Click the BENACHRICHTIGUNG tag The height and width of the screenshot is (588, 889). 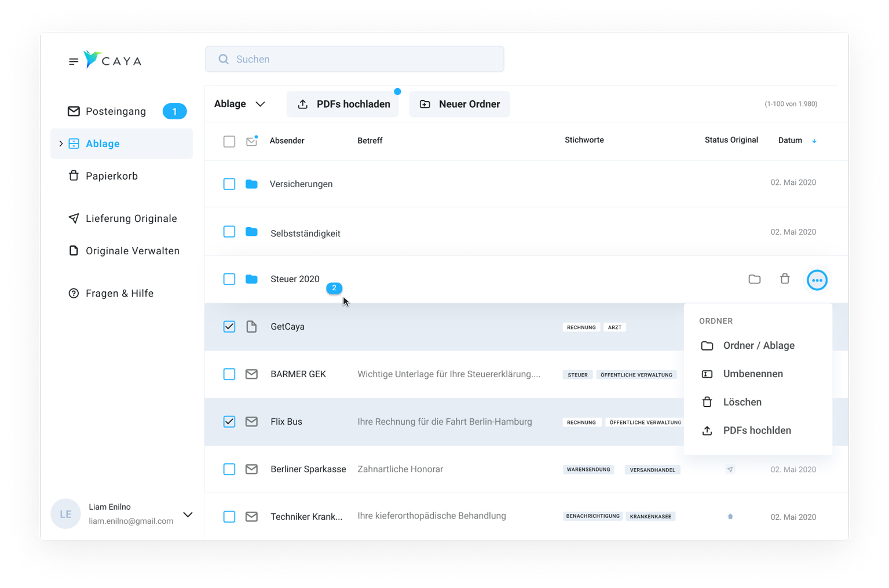coord(592,516)
